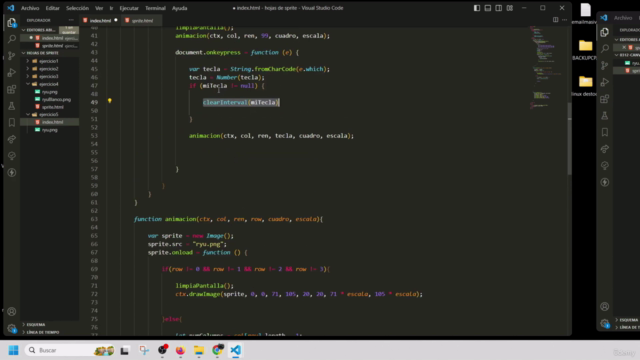Open Run and Debug icon in second window
Viewport: 640px width, 360px height.
click(x=604, y=82)
